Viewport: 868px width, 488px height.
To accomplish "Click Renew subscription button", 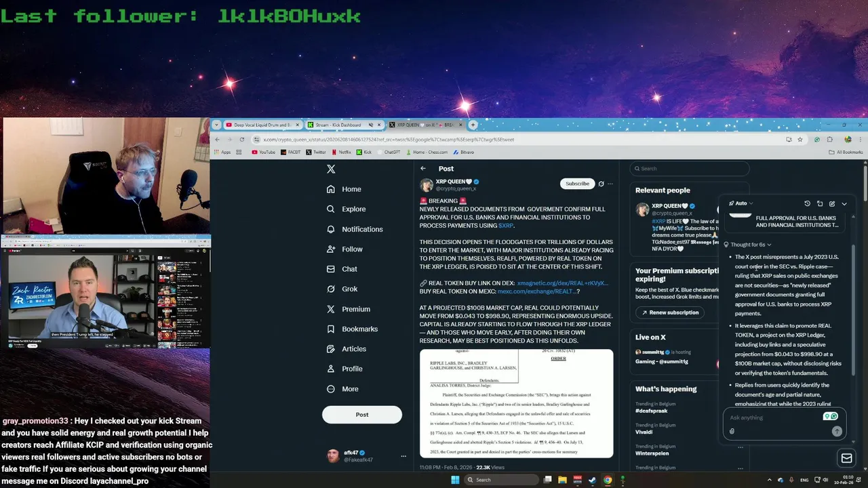I will pos(669,312).
